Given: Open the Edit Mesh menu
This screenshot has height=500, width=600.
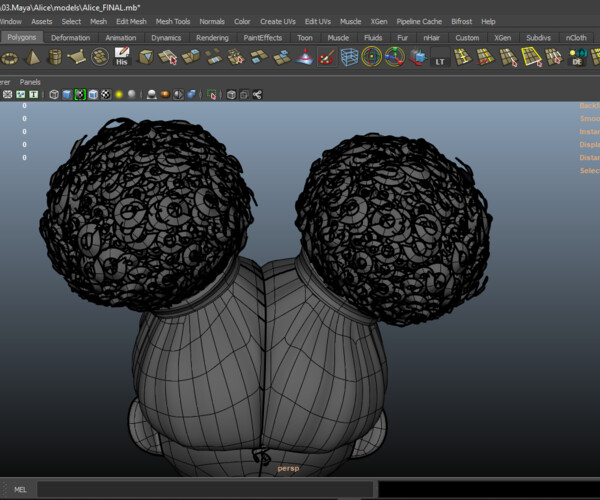Looking at the screenshot, I should point(131,21).
